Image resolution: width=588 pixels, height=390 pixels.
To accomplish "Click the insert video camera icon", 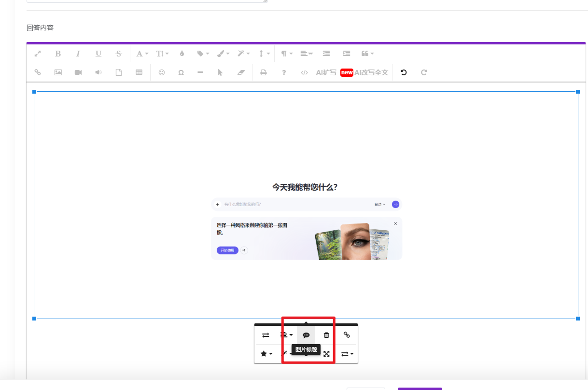I will (x=78, y=72).
